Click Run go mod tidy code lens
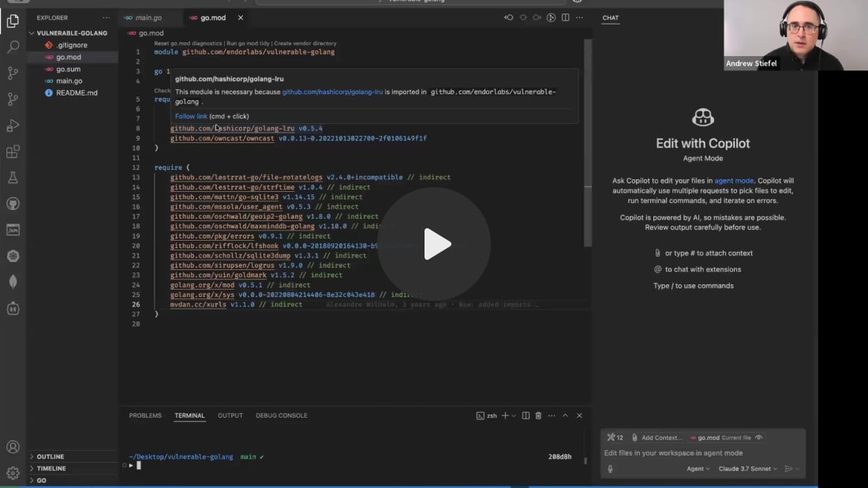This screenshot has height=488, width=868. tap(248, 43)
